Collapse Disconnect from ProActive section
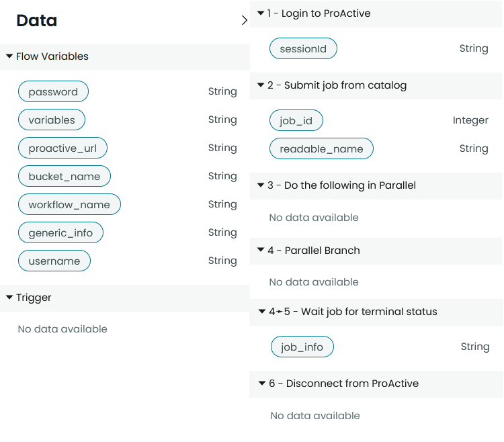 coord(262,383)
